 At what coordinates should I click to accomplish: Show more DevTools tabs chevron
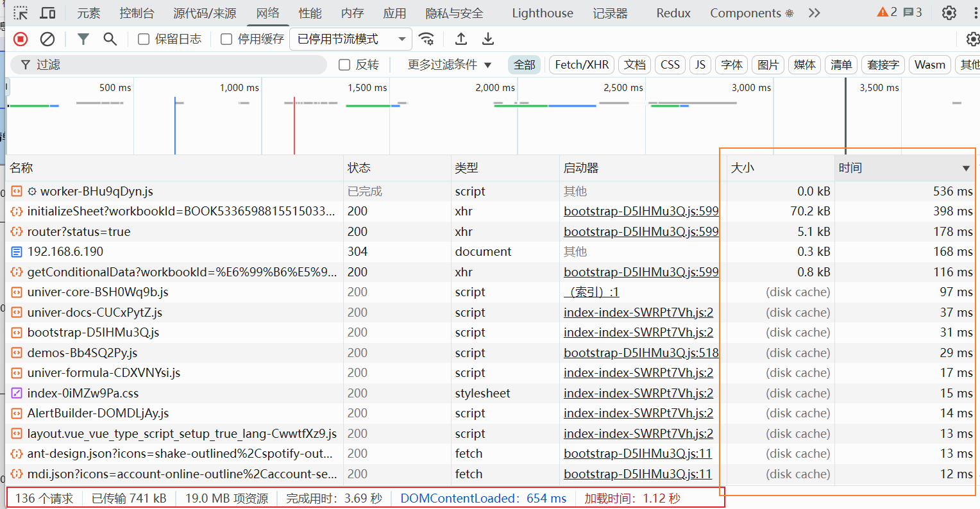coord(815,13)
